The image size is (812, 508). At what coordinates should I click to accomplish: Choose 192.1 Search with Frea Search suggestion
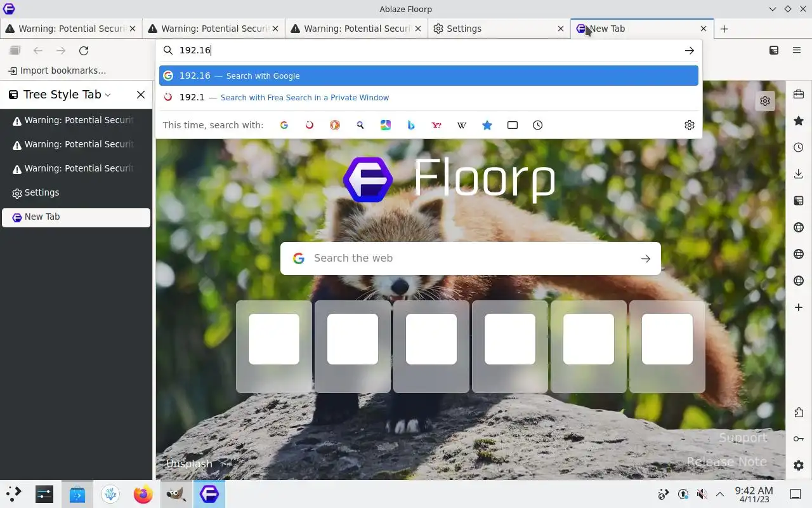tap(429, 97)
